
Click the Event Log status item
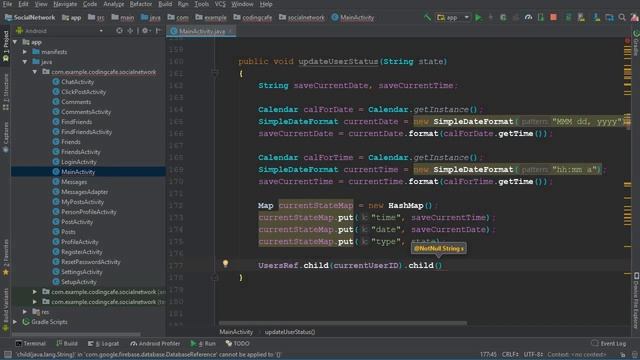[609, 344]
